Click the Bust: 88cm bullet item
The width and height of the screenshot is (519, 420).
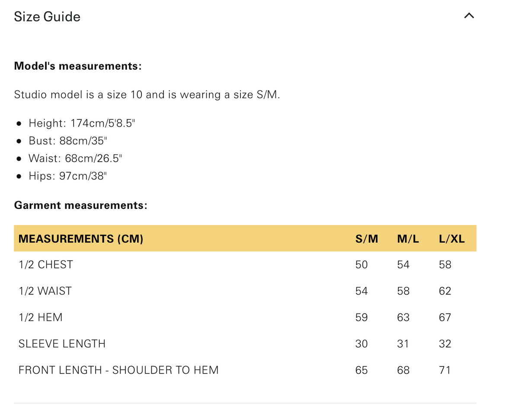click(68, 141)
